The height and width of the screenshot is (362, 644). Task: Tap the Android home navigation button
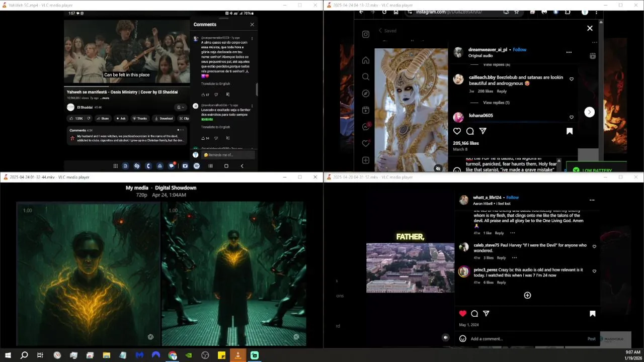pyautogui.click(x=226, y=166)
